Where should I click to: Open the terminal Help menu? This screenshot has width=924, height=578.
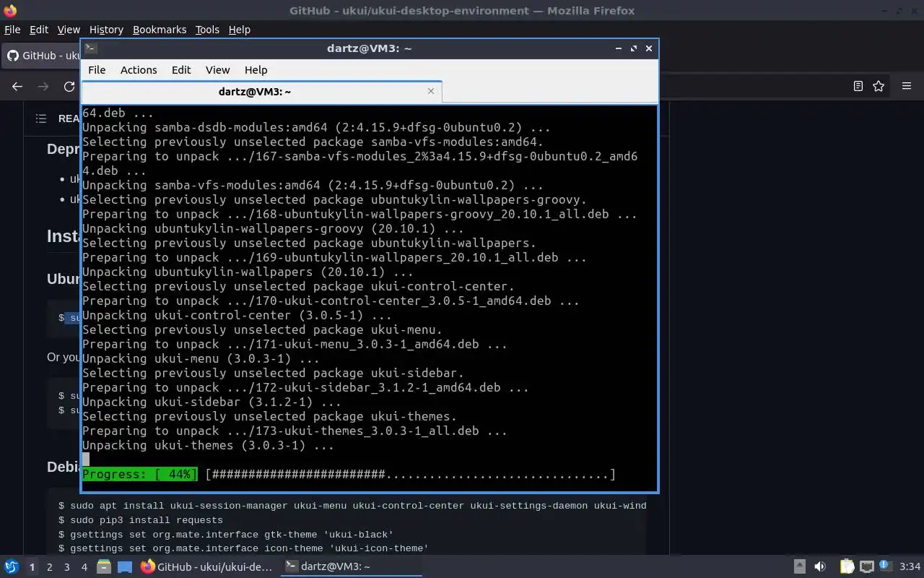coord(256,70)
